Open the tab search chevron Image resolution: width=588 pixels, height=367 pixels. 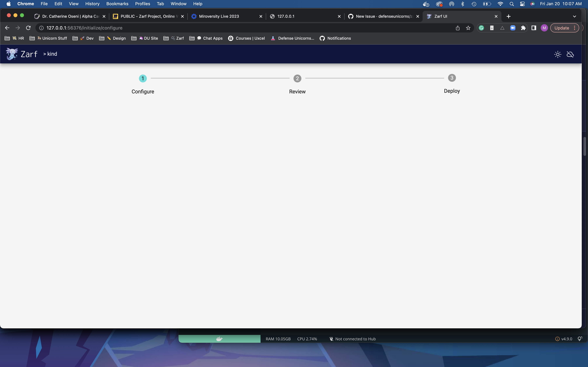[x=575, y=16]
